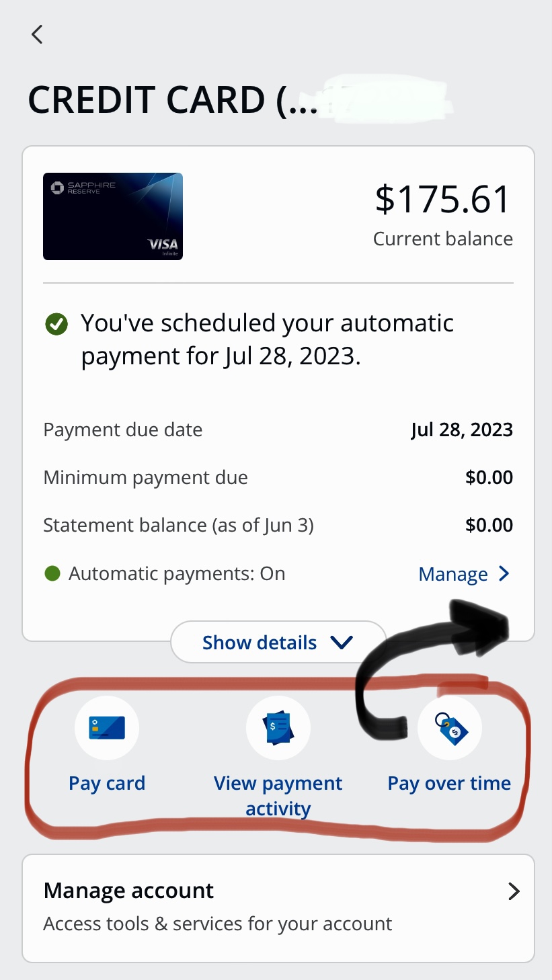Tap the Automatic payments: On status
Viewport: 552px width, 980px height.
(x=177, y=574)
